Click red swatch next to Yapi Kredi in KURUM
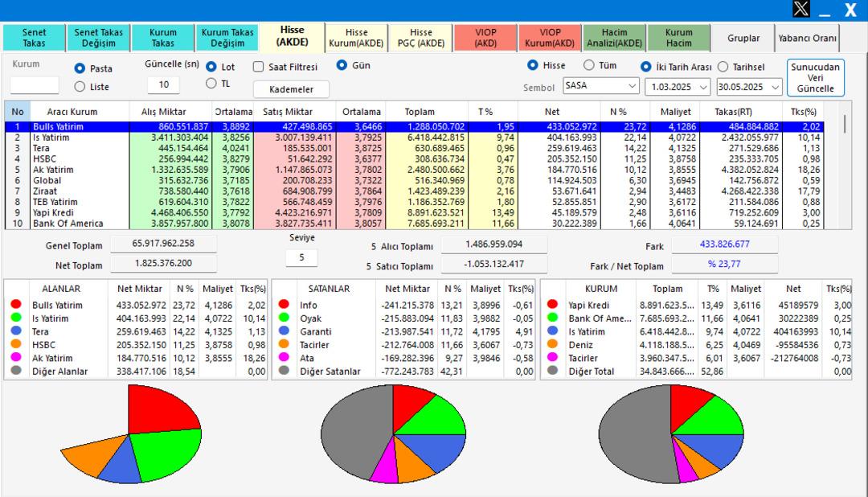This screenshot has height=497, width=868. tap(552, 304)
